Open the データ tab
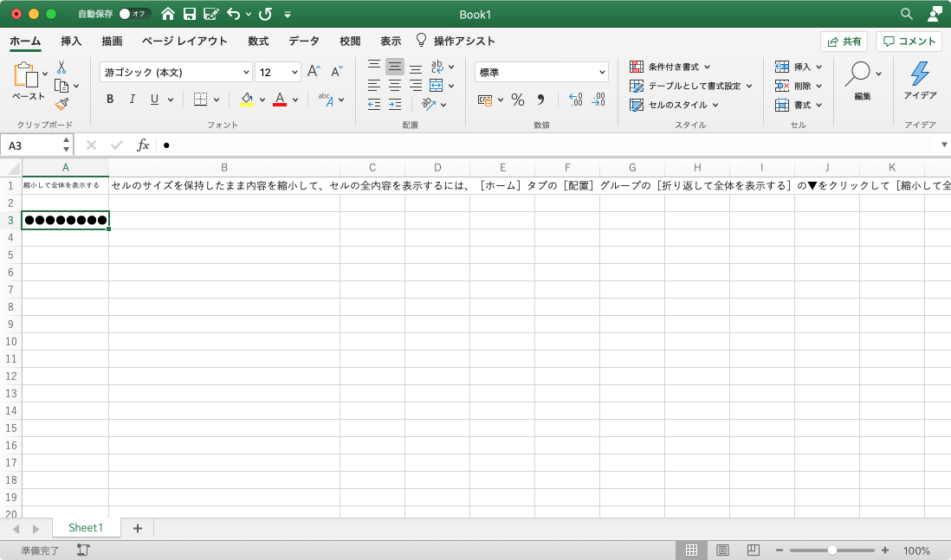The height and width of the screenshot is (560, 951). (x=304, y=41)
